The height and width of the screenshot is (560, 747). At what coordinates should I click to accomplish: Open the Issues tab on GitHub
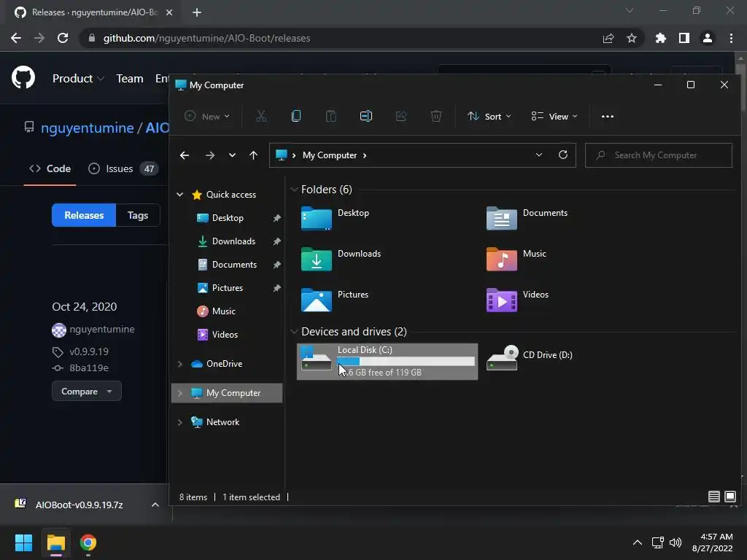(x=123, y=168)
